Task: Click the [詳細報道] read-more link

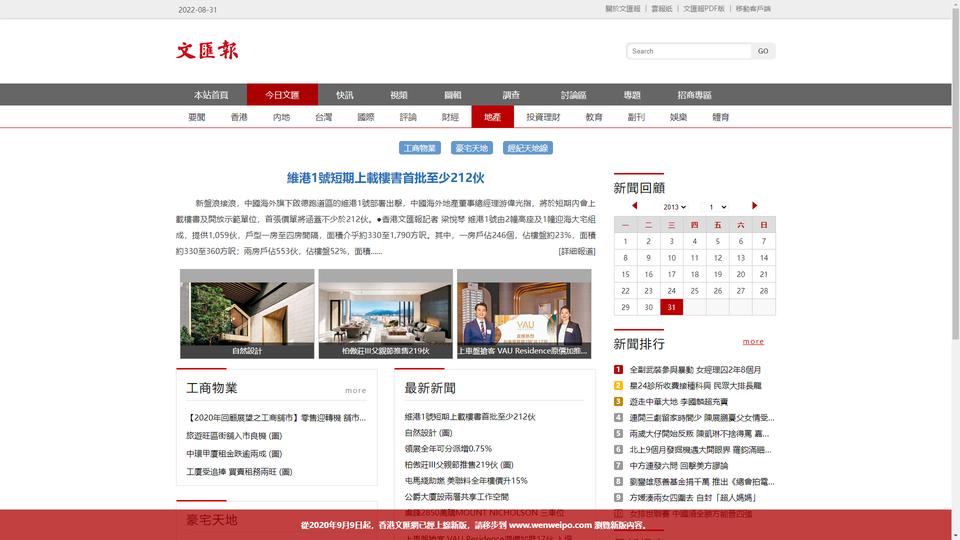Action: click(577, 252)
